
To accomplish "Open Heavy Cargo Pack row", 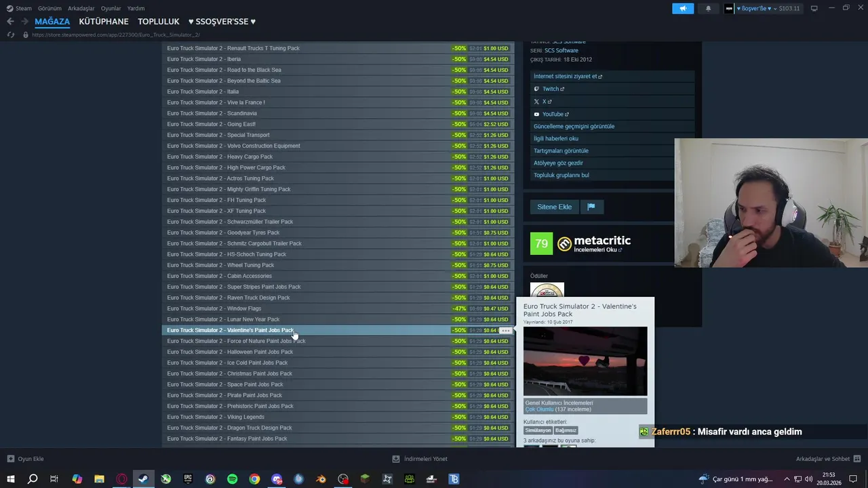I will (338, 157).
